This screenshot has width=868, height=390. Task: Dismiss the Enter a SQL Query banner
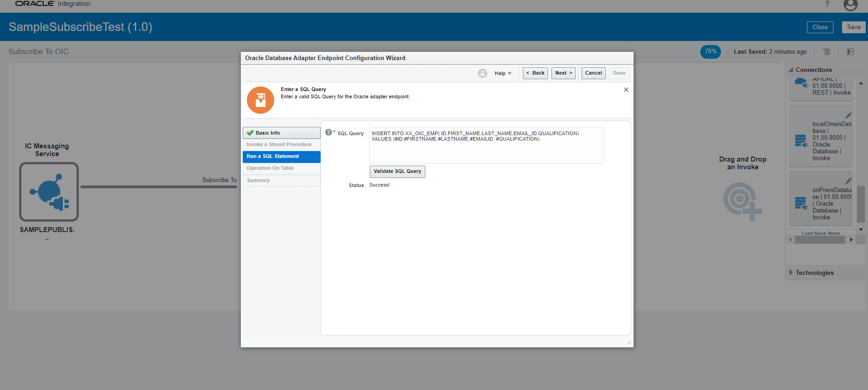(626, 90)
